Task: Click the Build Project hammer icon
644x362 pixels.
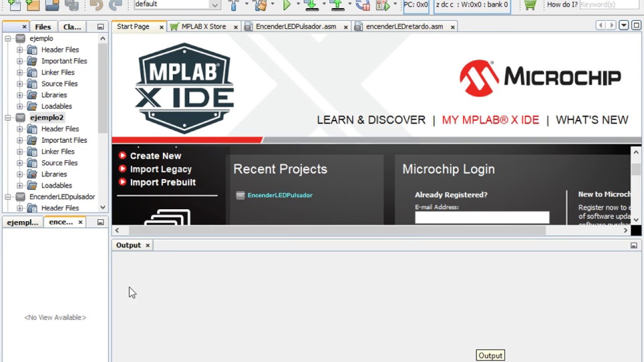Action: click(x=234, y=5)
